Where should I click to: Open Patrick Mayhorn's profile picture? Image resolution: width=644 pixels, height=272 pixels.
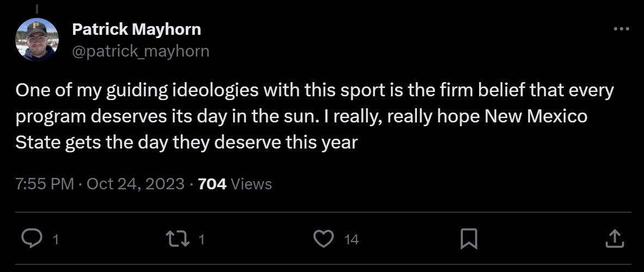tap(37, 40)
